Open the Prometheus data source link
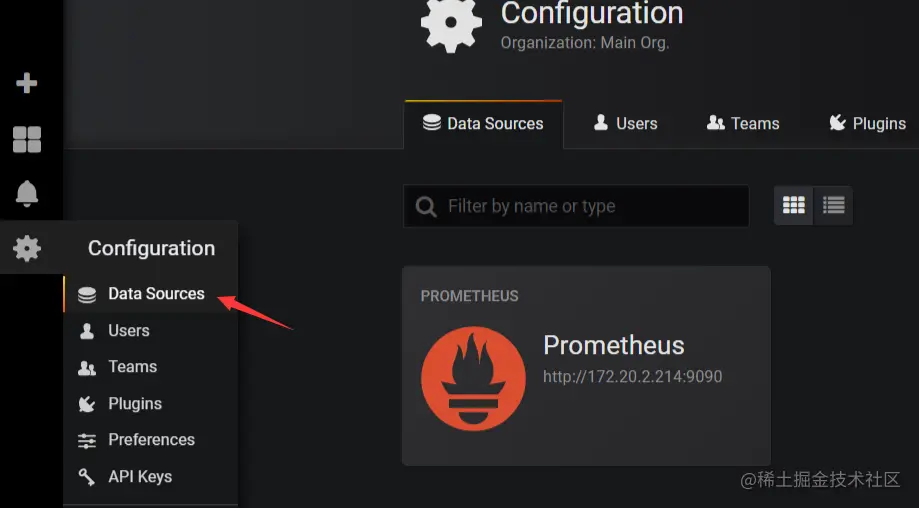The width and height of the screenshot is (919, 508). coord(613,346)
